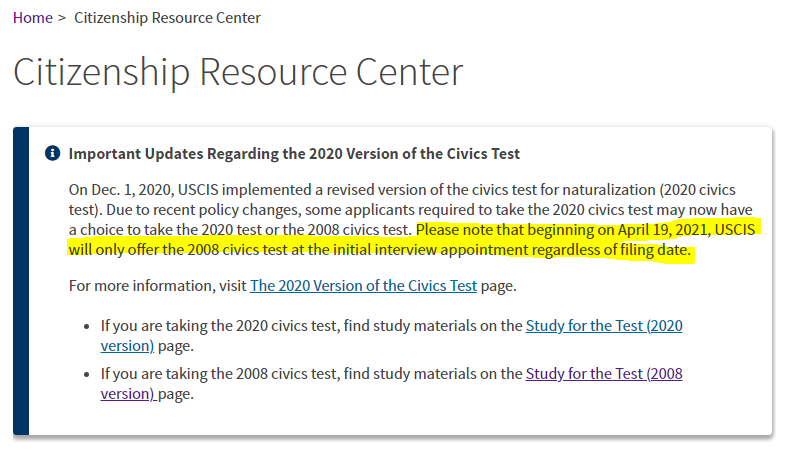Click the text If you are taking the 2008 civics test

[x=220, y=374]
